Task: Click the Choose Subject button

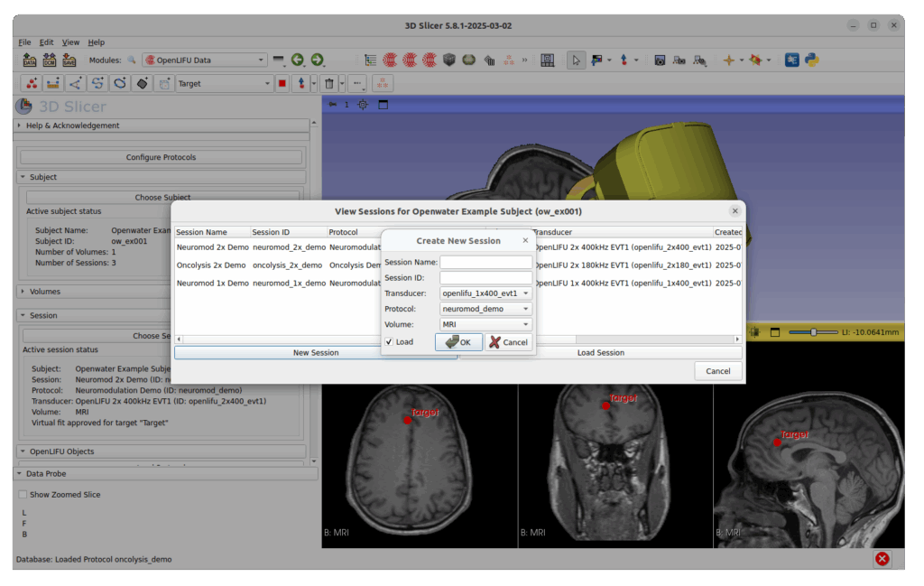Action: [162, 197]
